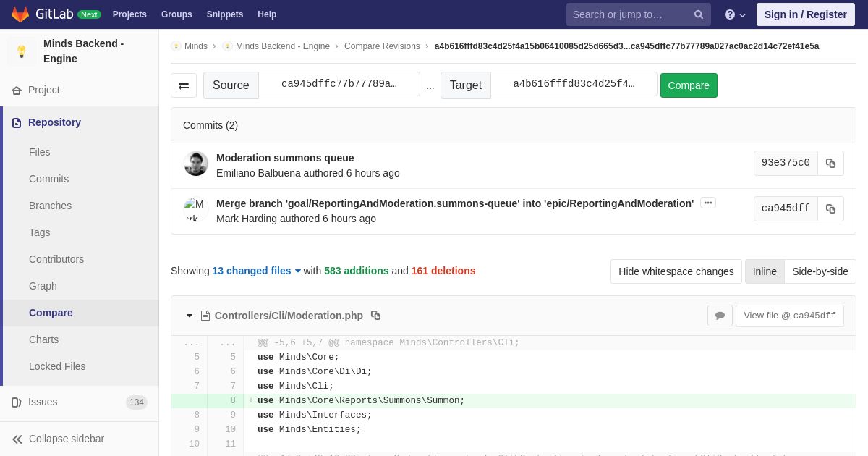Viewport: 868px width, 456px height.
Task: Open Branches in the sidebar
Action: pyautogui.click(x=50, y=206)
